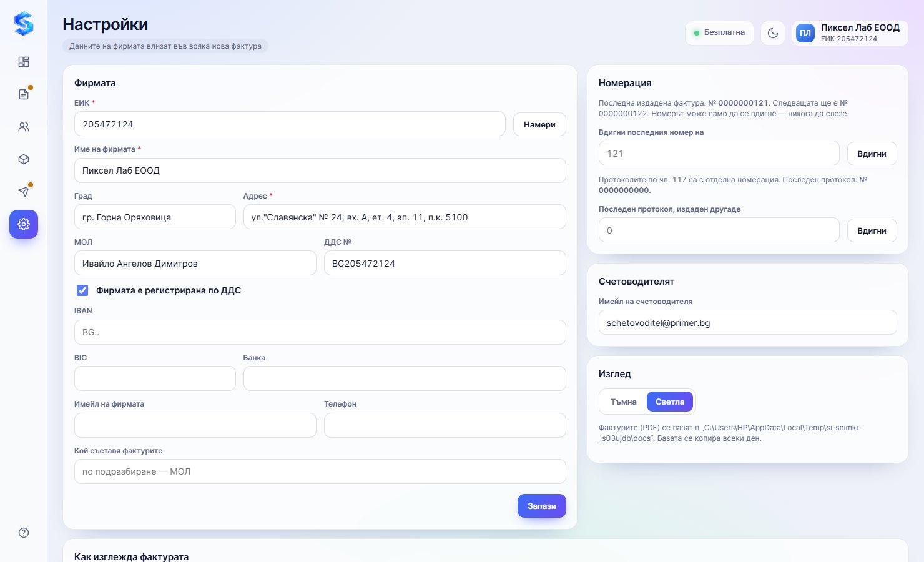
Task: Click into the IBAN field
Action: pos(320,332)
